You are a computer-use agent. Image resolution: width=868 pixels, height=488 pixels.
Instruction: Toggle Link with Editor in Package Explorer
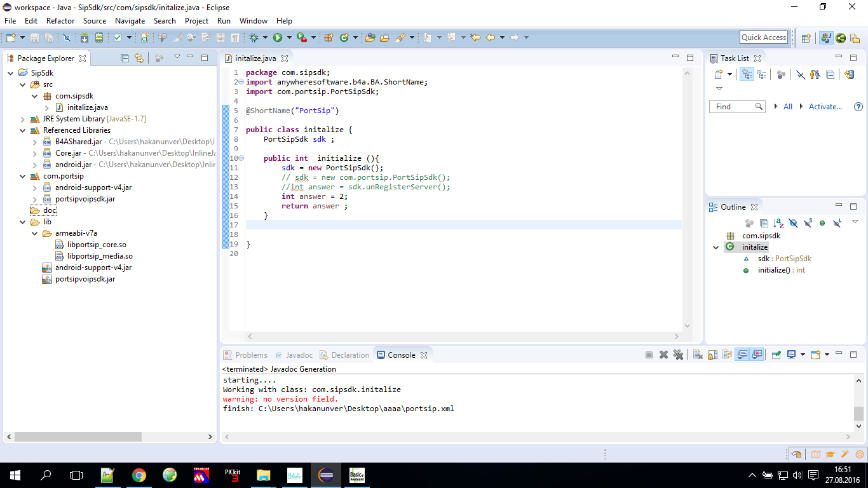point(139,58)
